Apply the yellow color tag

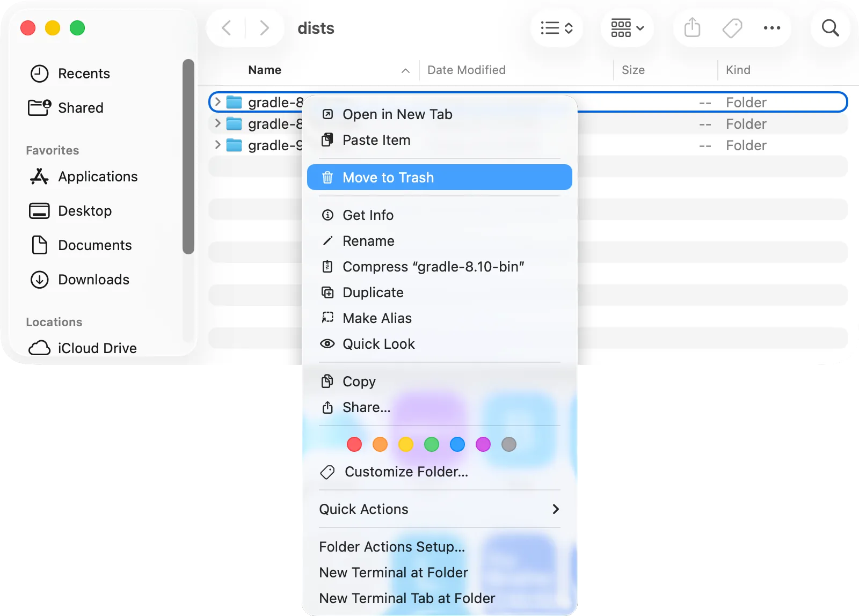(406, 444)
